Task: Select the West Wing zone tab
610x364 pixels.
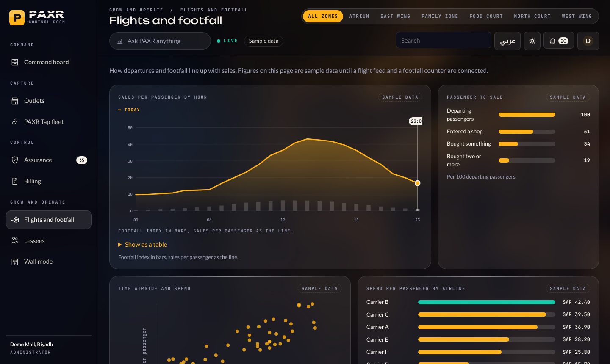Action: click(577, 16)
